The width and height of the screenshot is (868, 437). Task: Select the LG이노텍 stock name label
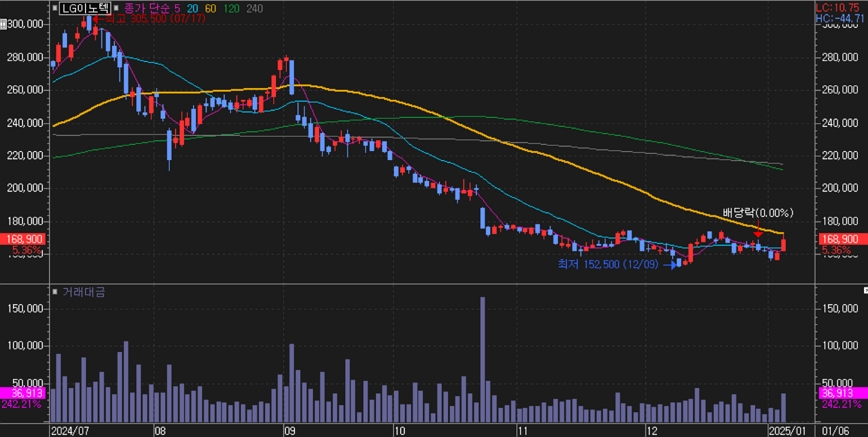pyautogui.click(x=85, y=8)
